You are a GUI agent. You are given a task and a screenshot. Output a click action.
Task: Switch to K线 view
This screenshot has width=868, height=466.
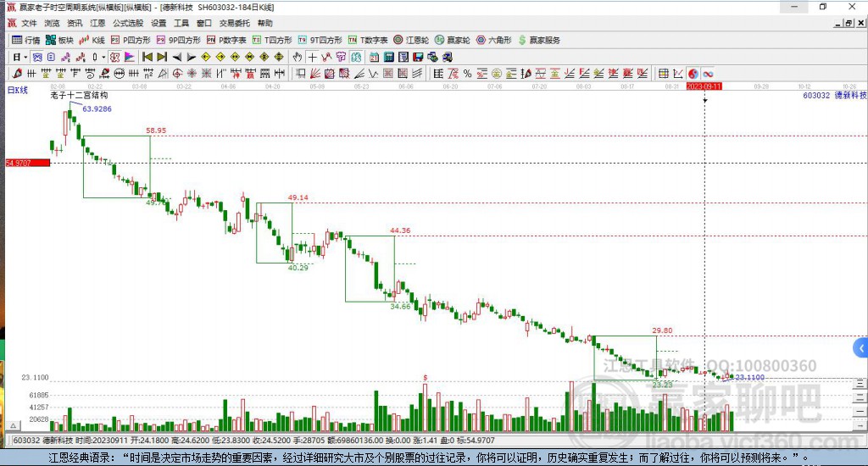click(x=92, y=40)
